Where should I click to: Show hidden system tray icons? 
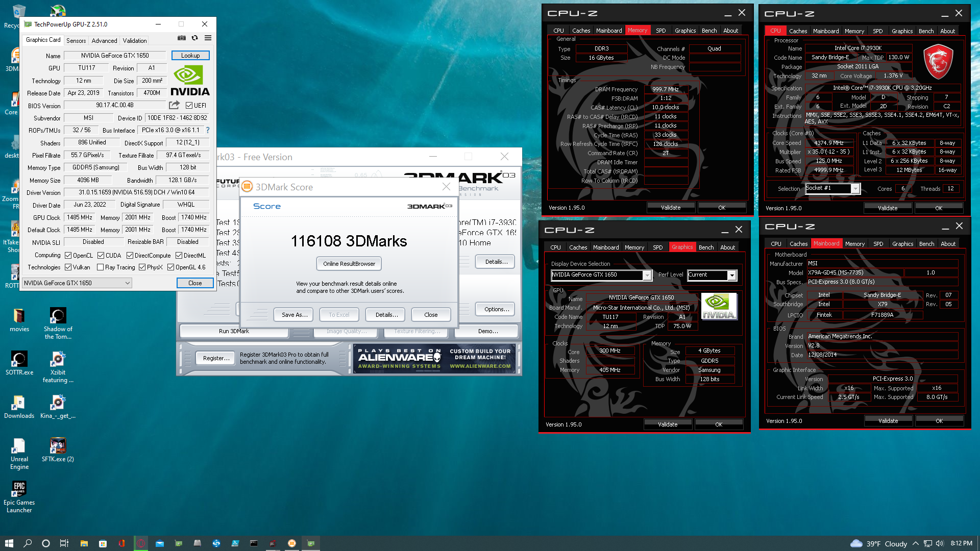pos(915,543)
